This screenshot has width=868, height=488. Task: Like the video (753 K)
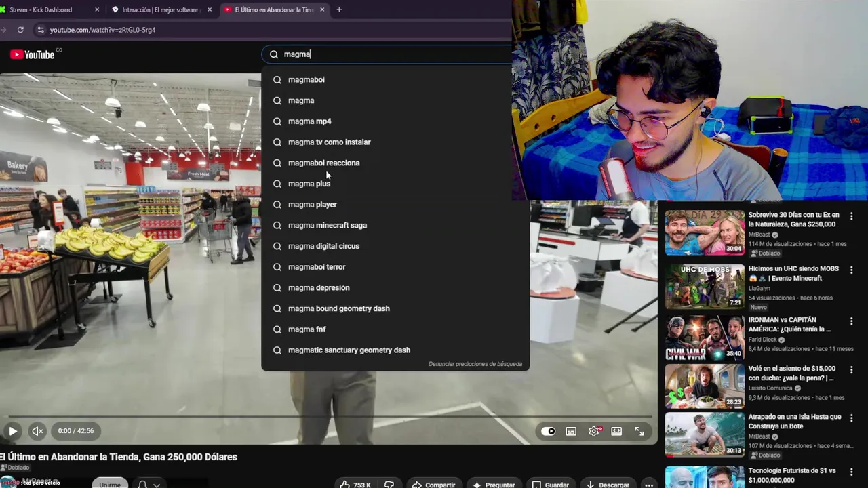(x=355, y=485)
